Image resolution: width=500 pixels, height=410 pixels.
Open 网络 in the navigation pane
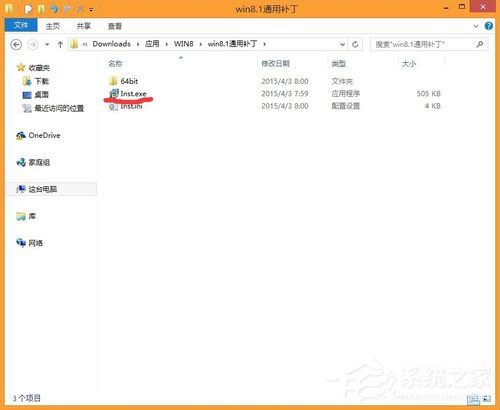coord(35,243)
